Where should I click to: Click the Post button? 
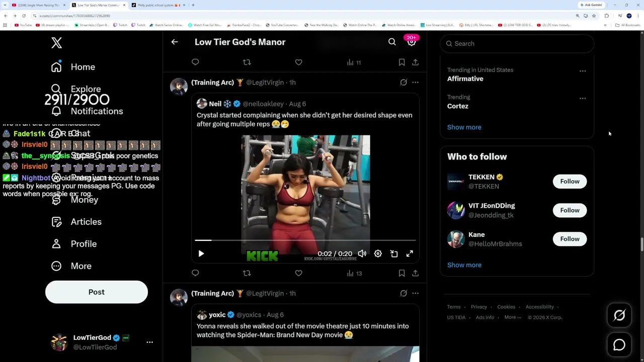97,292
